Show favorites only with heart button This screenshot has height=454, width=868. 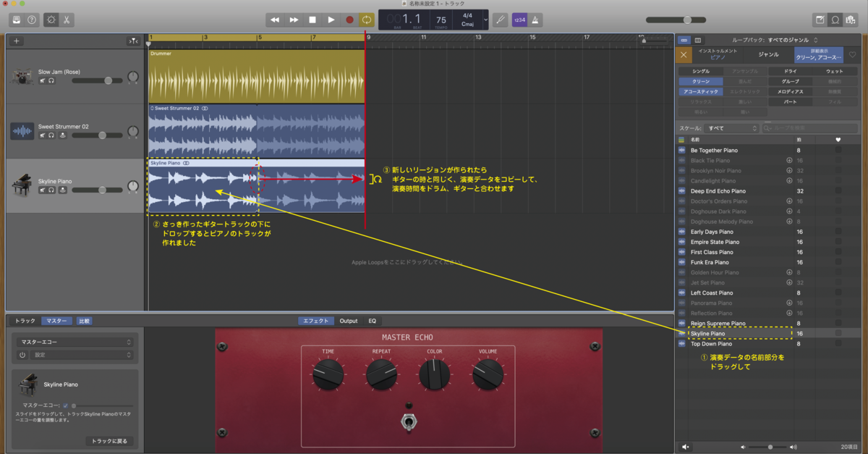852,55
